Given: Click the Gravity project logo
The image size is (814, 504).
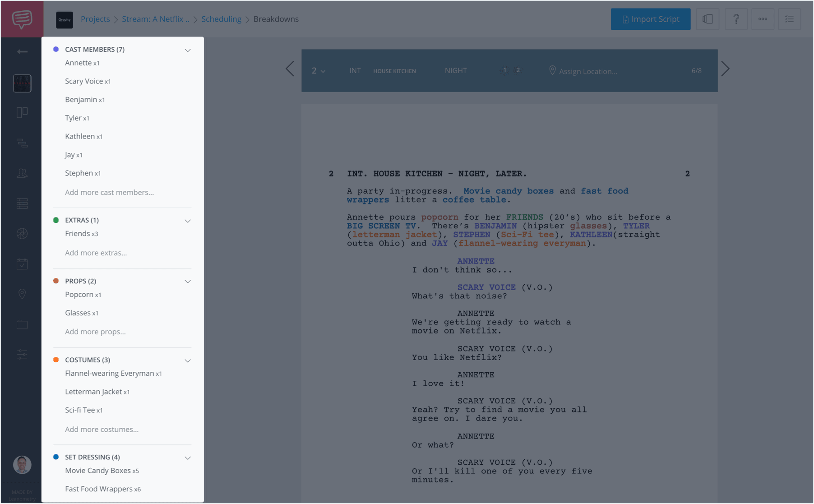Looking at the screenshot, I should click(x=65, y=19).
